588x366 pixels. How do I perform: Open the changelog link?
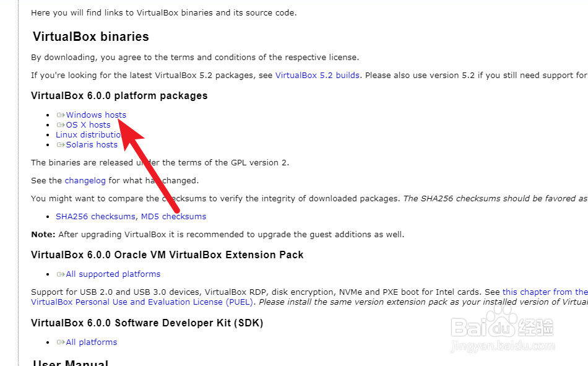pyautogui.click(x=85, y=181)
